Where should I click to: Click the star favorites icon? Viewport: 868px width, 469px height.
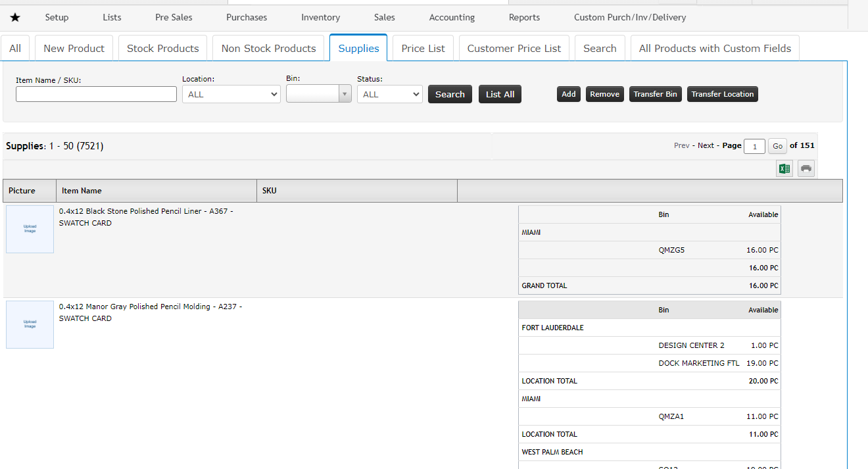click(x=15, y=17)
